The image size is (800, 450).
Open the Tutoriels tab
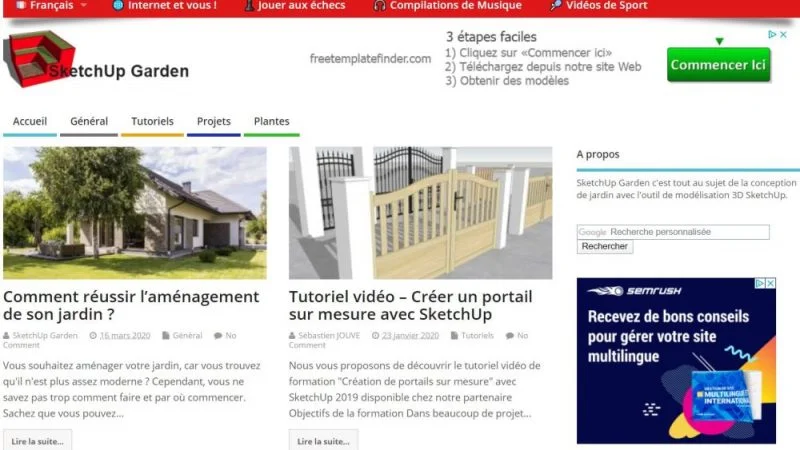pyautogui.click(x=152, y=121)
